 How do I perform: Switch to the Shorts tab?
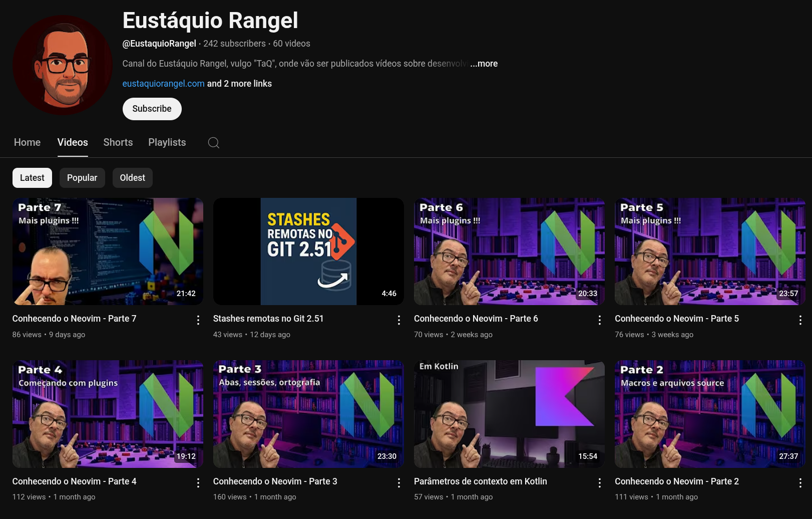tap(118, 142)
